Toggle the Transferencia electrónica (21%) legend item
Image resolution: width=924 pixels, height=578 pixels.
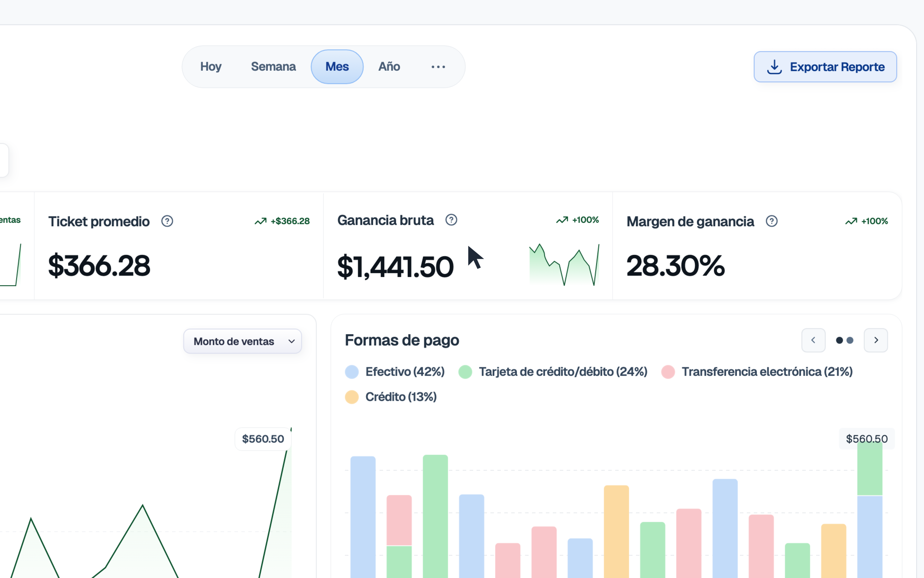(757, 372)
